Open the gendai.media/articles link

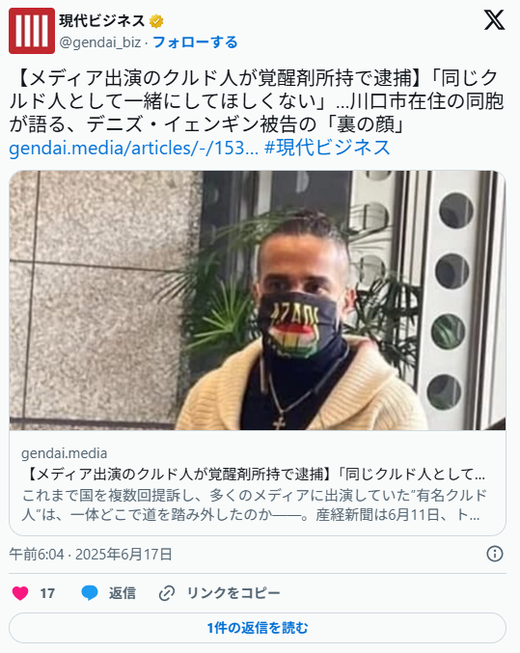pyautogui.click(x=134, y=148)
